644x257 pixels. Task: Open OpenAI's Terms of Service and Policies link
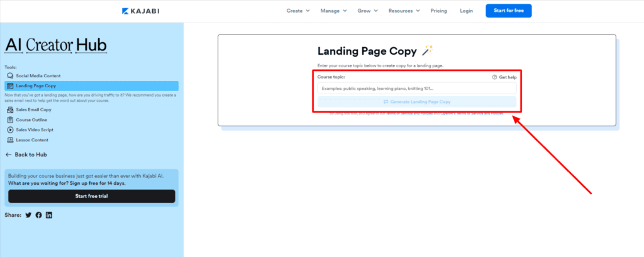[x=472, y=114]
